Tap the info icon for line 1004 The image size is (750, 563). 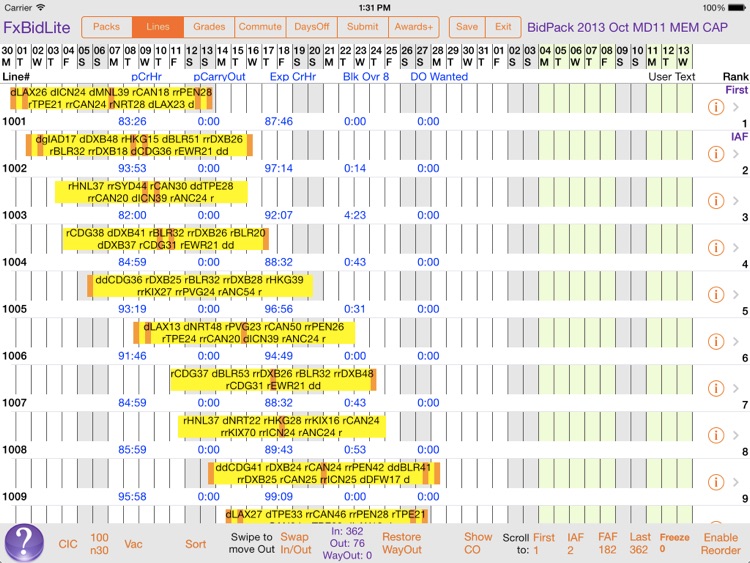pyautogui.click(x=716, y=248)
